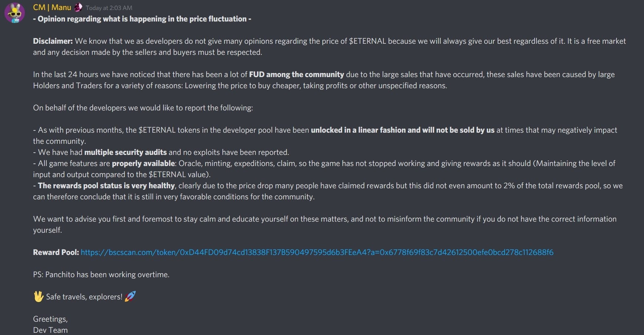Screen dimensions: 644x335
Task: Click bold text FUD among the community
Action: [x=297, y=74]
